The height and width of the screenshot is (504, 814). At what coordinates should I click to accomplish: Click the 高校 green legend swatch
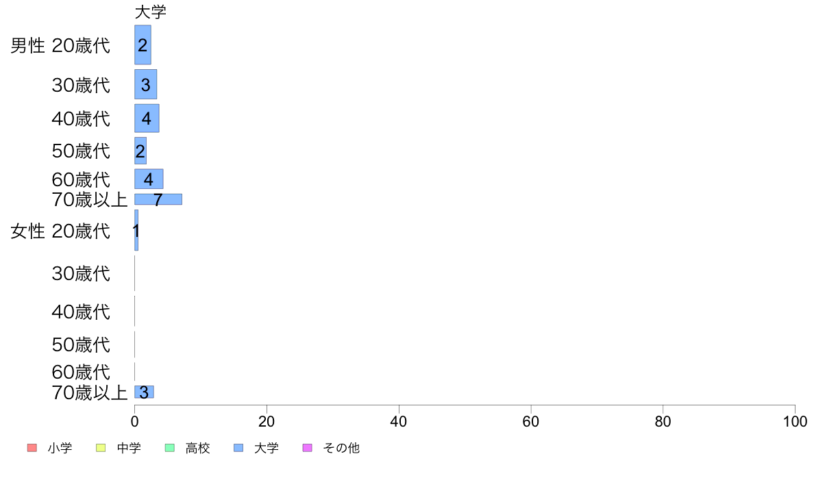pyautogui.click(x=169, y=447)
